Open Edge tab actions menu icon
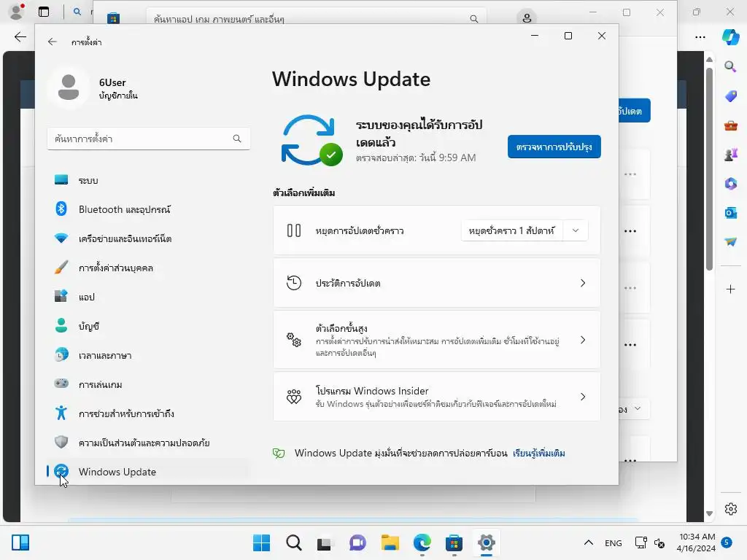This screenshot has width=747, height=560. click(x=44, y=12)
